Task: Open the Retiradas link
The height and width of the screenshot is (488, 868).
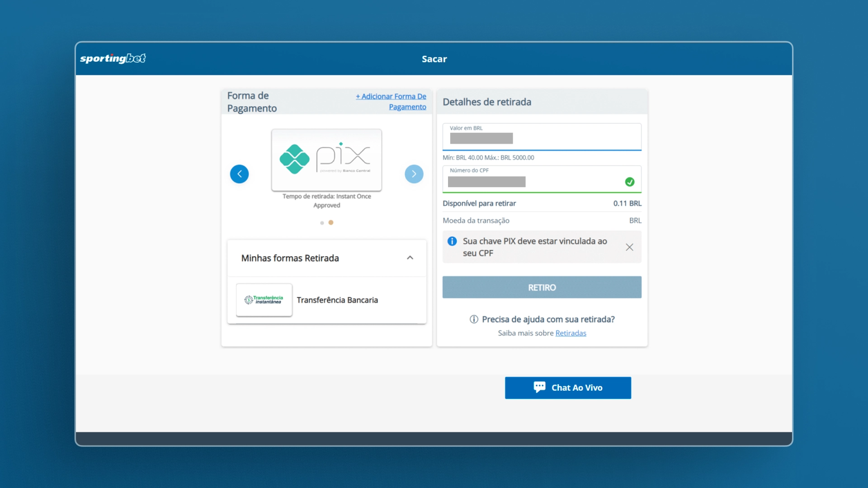Action: [571, 333]
